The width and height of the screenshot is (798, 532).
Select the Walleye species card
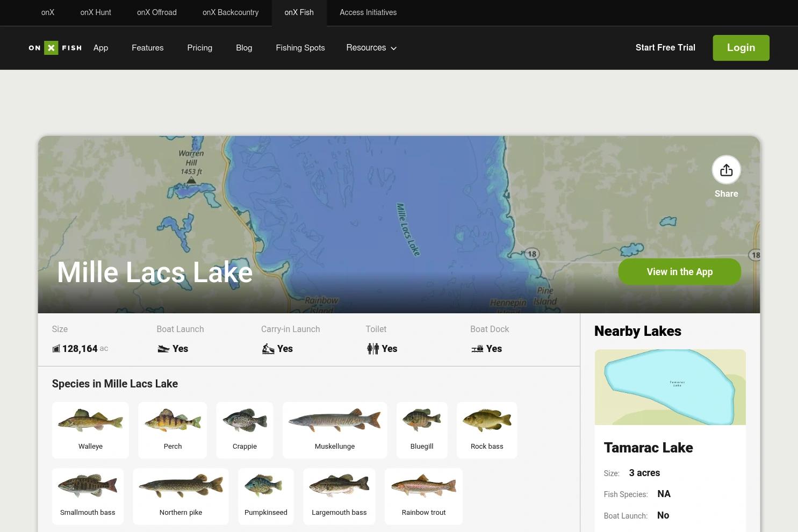point(90,430)
